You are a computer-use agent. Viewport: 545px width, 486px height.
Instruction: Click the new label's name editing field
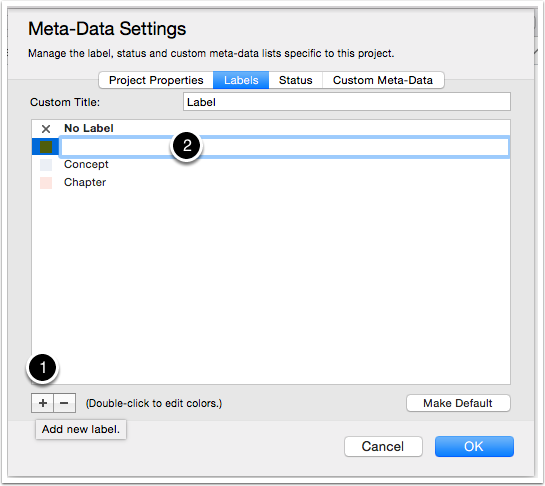click(x=285, y=147)
